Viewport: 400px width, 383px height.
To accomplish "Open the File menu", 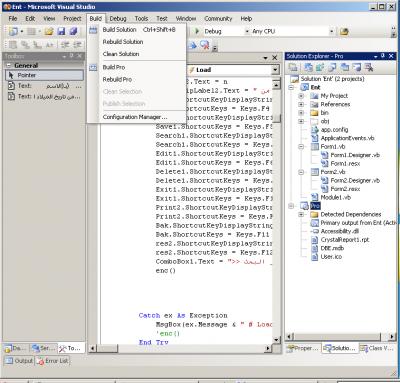I will click(x=13, y=19).
